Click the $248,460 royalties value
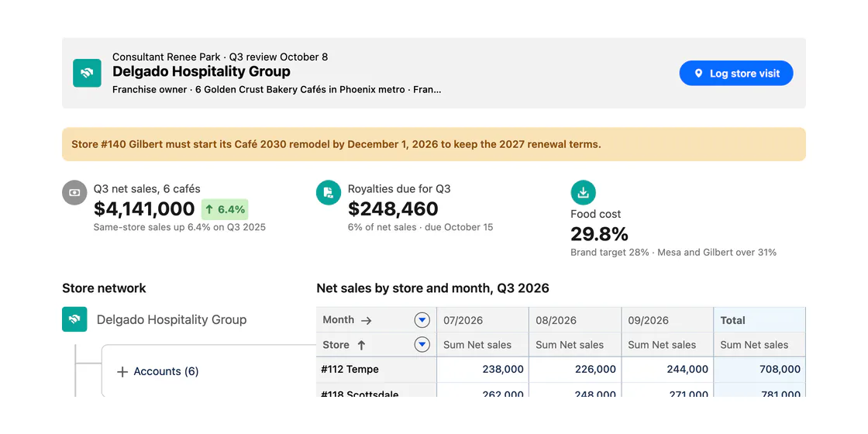The width and height of the screenshot is (868, 434). pos(393,208)
